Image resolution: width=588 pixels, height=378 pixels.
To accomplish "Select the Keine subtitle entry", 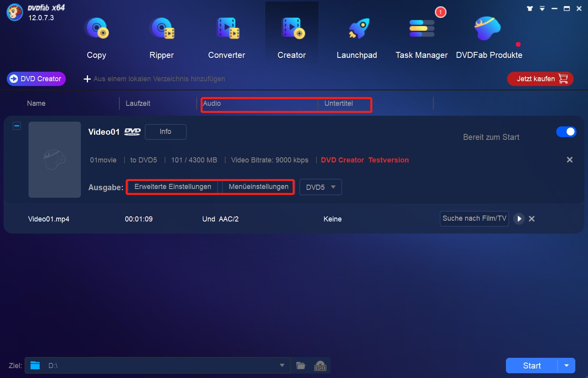I will pos(333,219).
